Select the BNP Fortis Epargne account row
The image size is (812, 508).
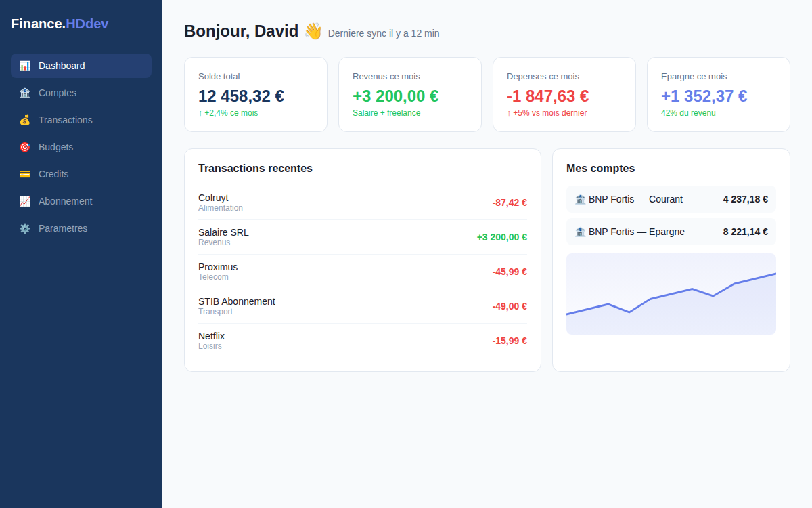tap(671, 232)
